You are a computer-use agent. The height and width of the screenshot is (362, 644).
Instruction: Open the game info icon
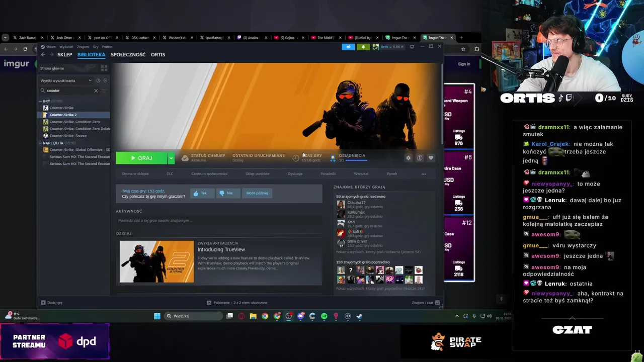pos(419,158)
